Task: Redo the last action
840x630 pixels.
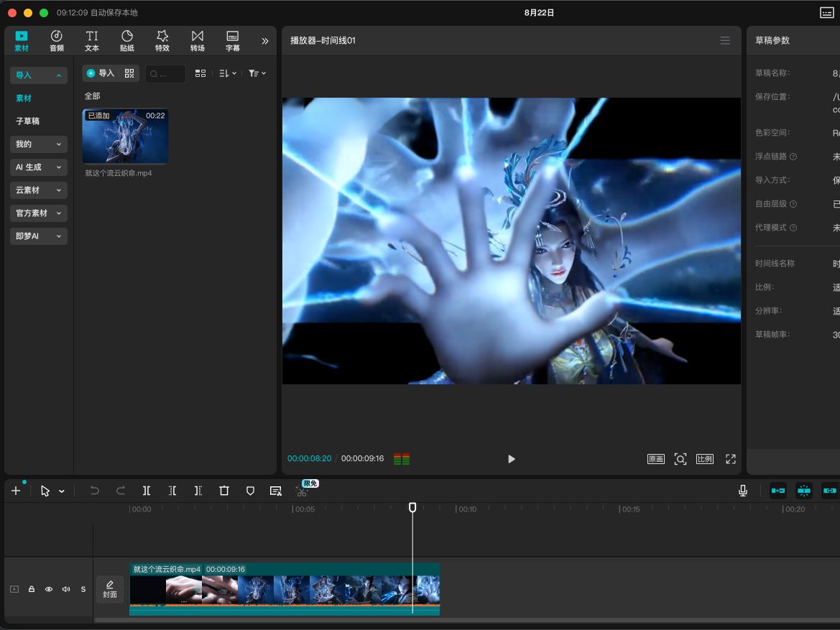Action: pyautogui.click(x=121, y=491)
